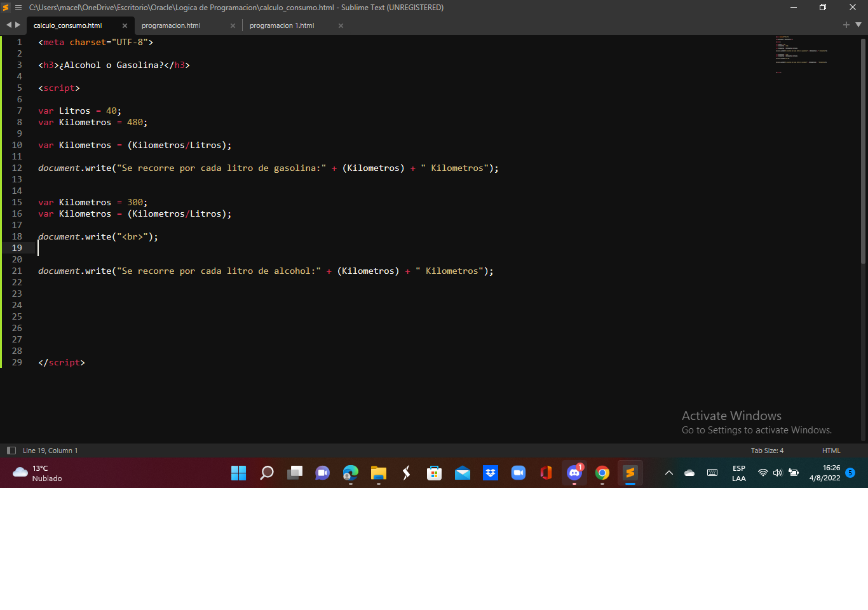Open Wi-Fi network settings tray icon
This screenshot has width=868, height=610.
tap(763, 473)
